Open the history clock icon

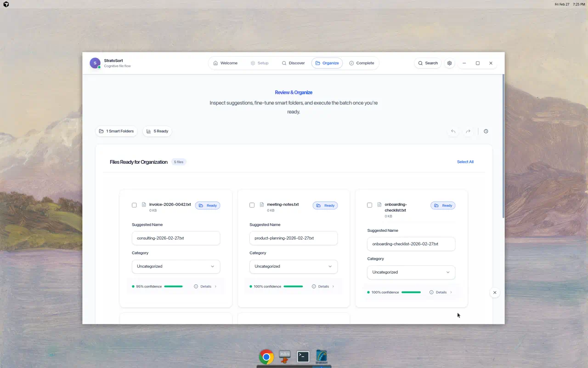(486, 132)
